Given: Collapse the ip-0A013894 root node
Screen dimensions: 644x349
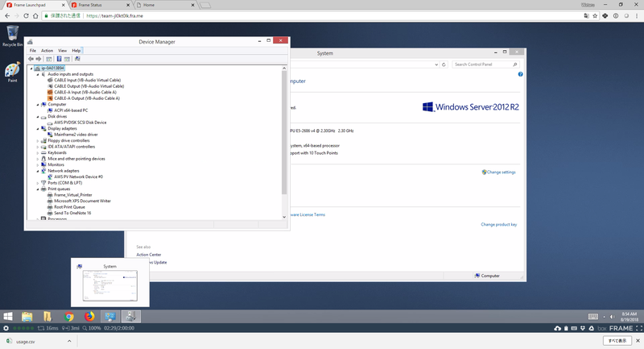Looking at the screenshot, I should pyautogui.click(x=31, y=69).
